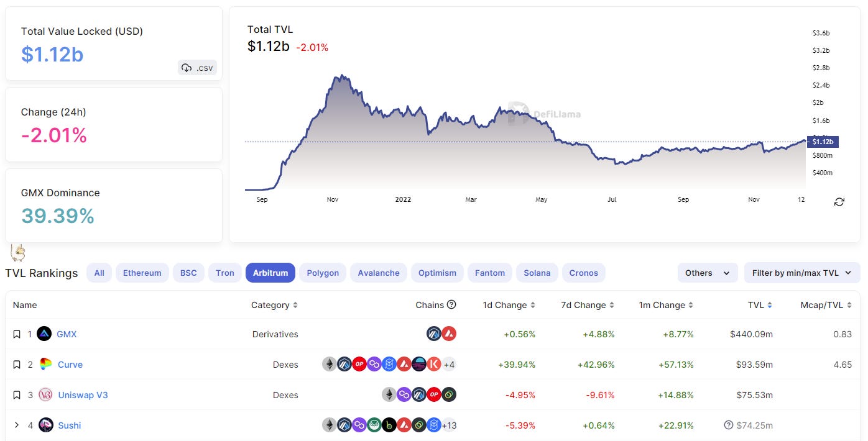Click the 2022 label on chart axis
This screenshot has width=868, height=441.
pyautogui.click(x=403, y=199)
